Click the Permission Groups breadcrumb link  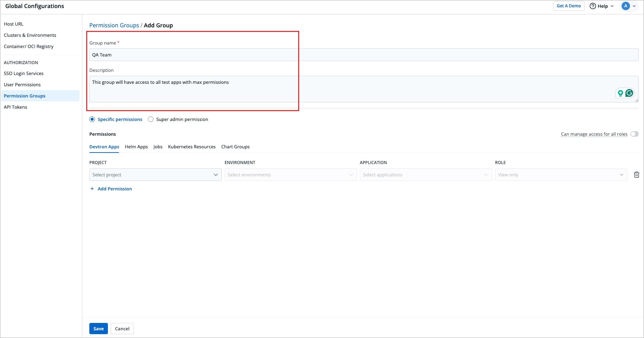(x=114, y=25)
